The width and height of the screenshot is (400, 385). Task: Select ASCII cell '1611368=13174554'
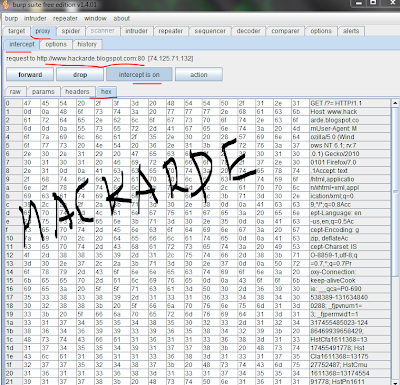[349, 373]
